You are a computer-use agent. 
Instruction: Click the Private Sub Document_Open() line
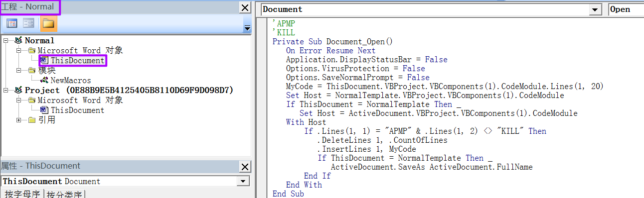pos(332,42)
